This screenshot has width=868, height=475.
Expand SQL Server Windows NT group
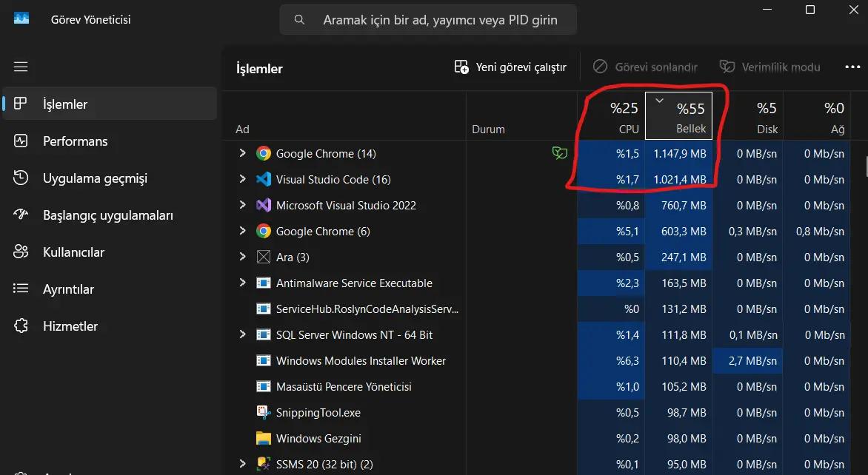coord(242,334)
